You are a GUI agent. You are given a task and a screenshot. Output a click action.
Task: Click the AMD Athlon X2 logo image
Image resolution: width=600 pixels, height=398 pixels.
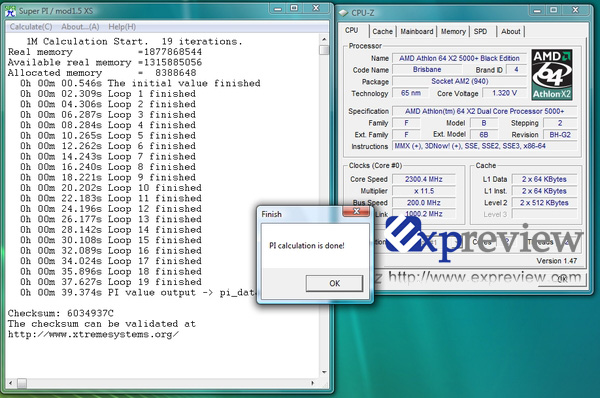tap(552, 75)
